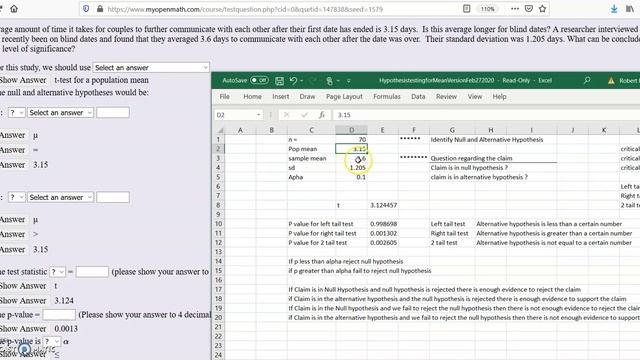Open 'For this study' Select an answer dropdown
Screen dimensions: 640x360
[x=151, y=68]
